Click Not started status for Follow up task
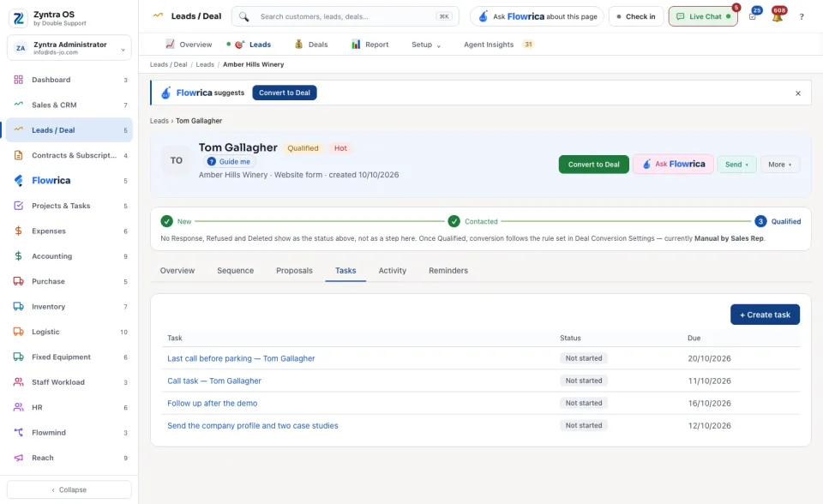The height and width of the screenshot is (504, 823). tap(584, 403)
